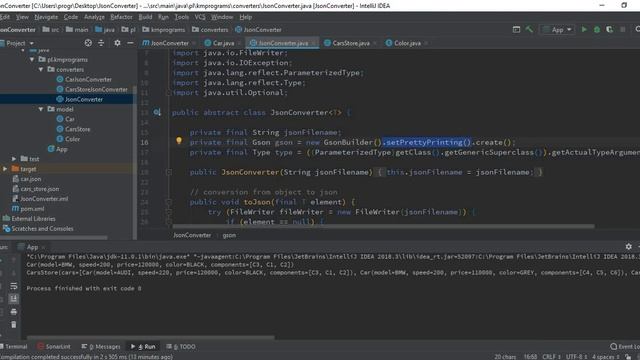Open the Window menu

pos(222,17)
